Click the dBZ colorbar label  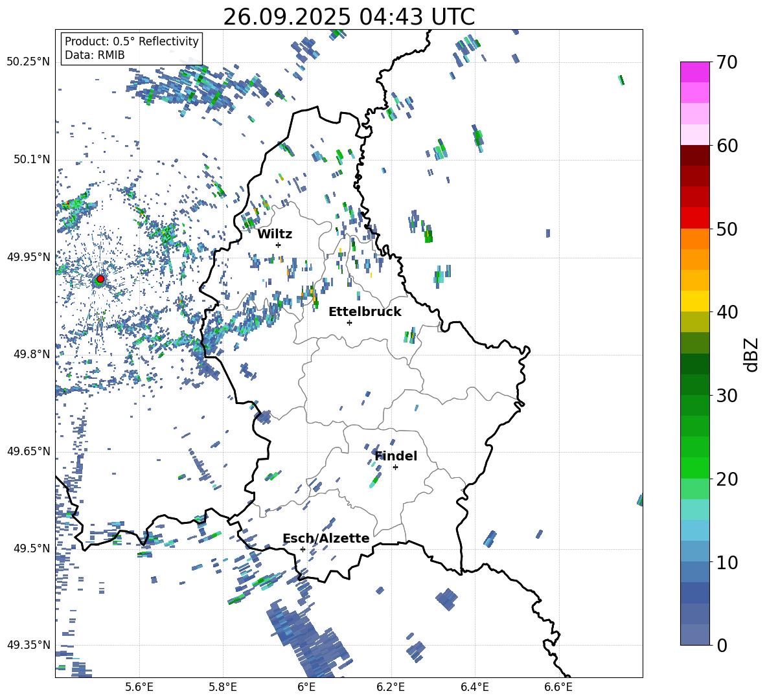click(x=752, y=354)
